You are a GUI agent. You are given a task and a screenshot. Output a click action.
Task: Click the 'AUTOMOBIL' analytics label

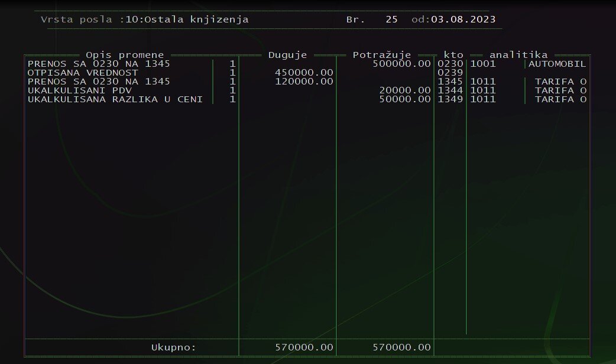pos(557,64)
